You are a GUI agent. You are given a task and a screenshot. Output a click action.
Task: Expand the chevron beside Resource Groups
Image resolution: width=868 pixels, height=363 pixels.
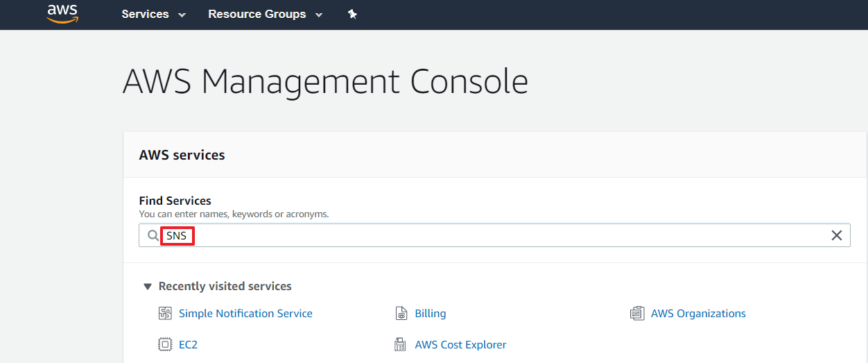[x=319, y=15]
